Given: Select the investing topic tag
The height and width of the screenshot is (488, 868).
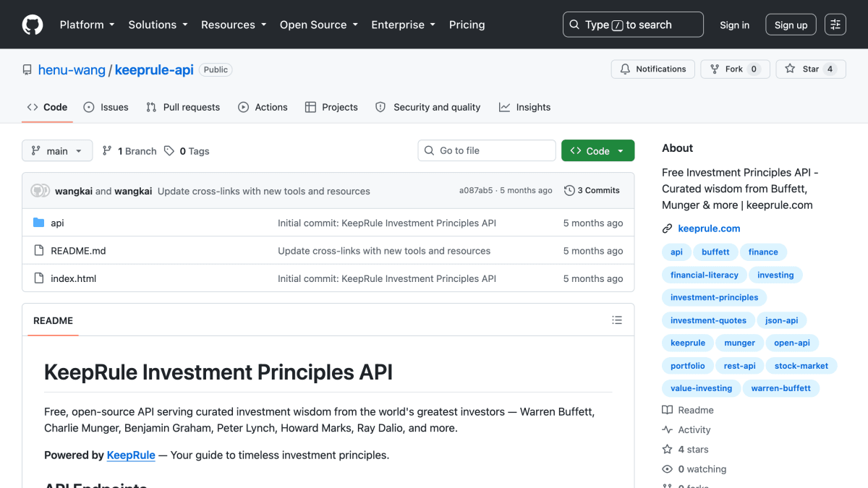Looking at the screenshot, I should pyautogui.click(x=775, y=275).
